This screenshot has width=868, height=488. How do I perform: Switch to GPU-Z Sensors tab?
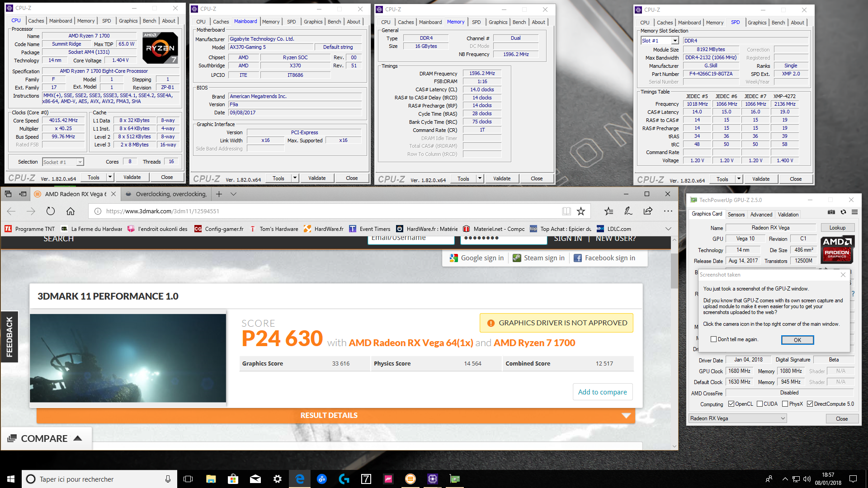click(736, 215)
